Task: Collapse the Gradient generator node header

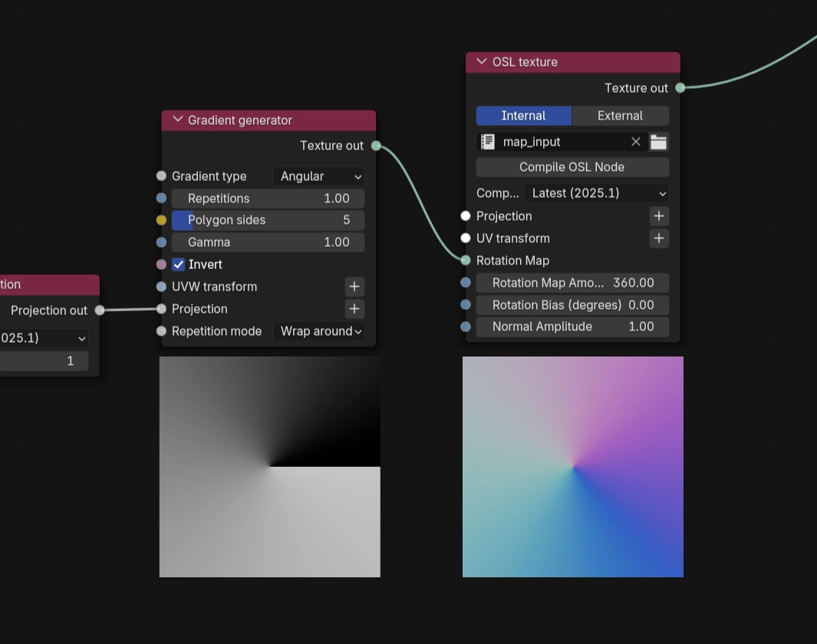Action: [x=177, y=120]
